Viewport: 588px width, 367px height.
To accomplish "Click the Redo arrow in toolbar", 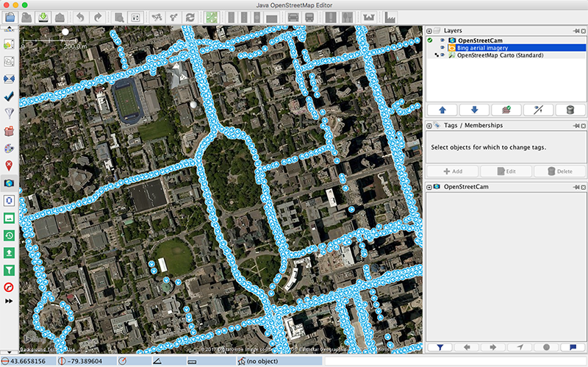I will pos(97,16).
